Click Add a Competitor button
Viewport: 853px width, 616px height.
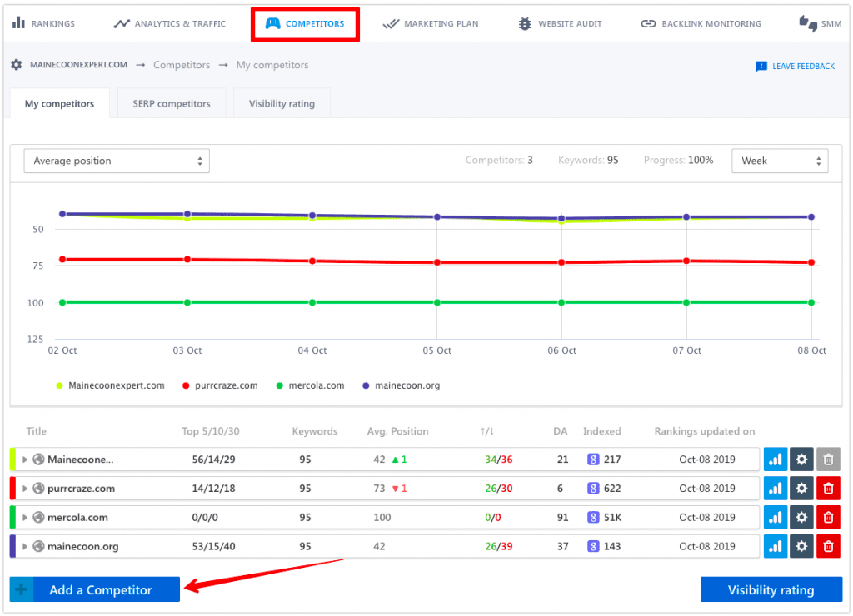pyautogui.click(x=95, y=589)
